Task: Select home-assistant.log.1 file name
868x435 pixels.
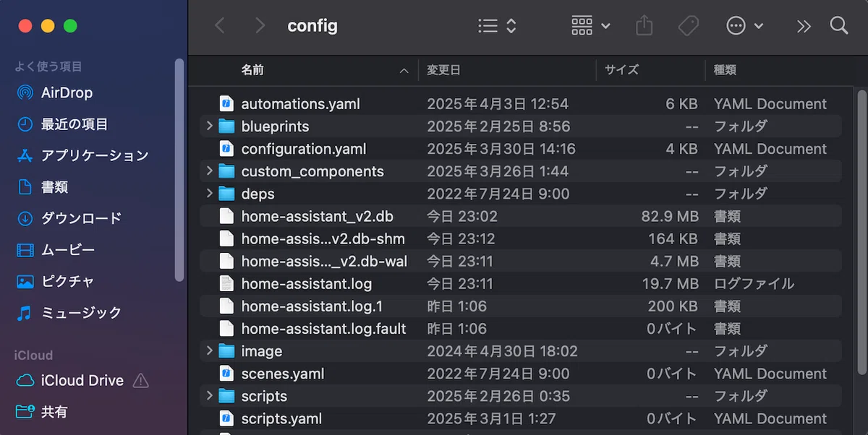Action: (x=312, y=306)
